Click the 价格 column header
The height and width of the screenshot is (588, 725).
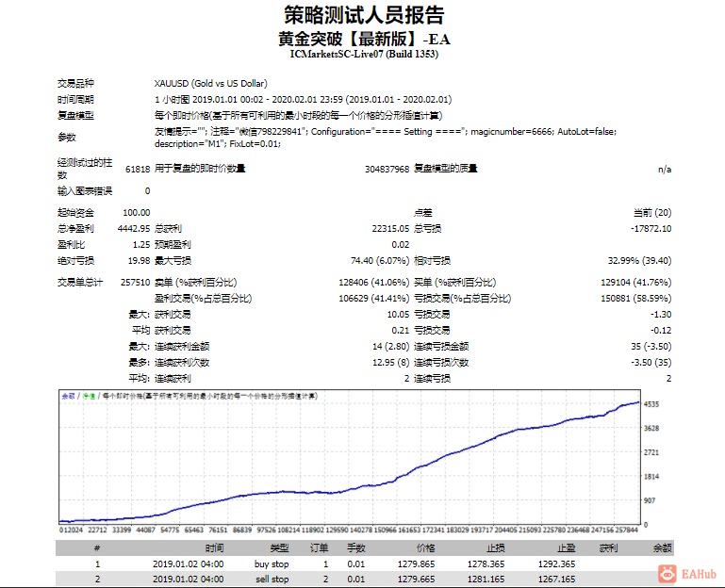(425, 548)
